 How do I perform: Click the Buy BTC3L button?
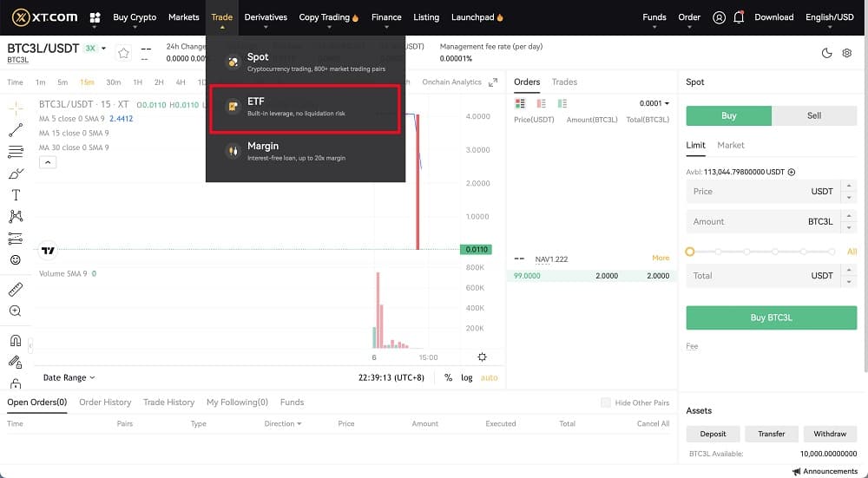click(x=771, y=318)
